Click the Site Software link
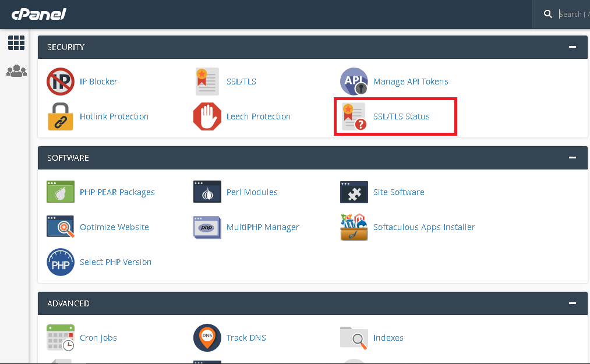The width and height of the screenshot is (590, 364). click(x=398, y=192)
